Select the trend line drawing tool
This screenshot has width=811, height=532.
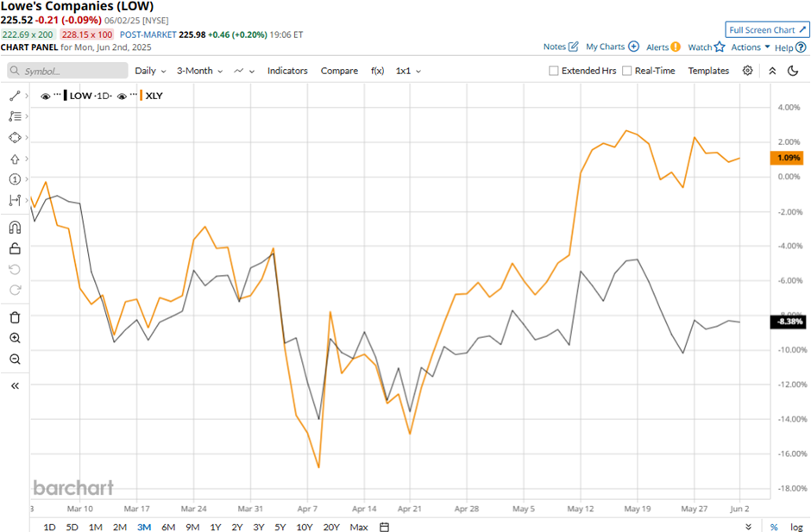(15, 96)
